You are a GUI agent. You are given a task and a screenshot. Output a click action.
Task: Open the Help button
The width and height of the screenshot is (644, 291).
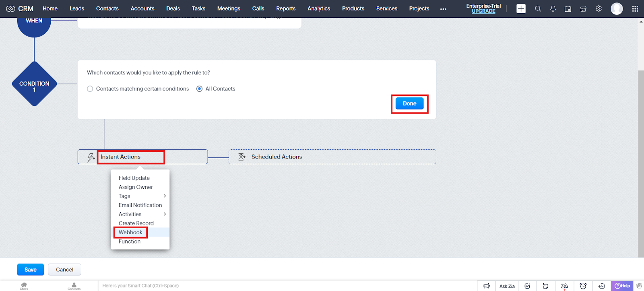622,286
